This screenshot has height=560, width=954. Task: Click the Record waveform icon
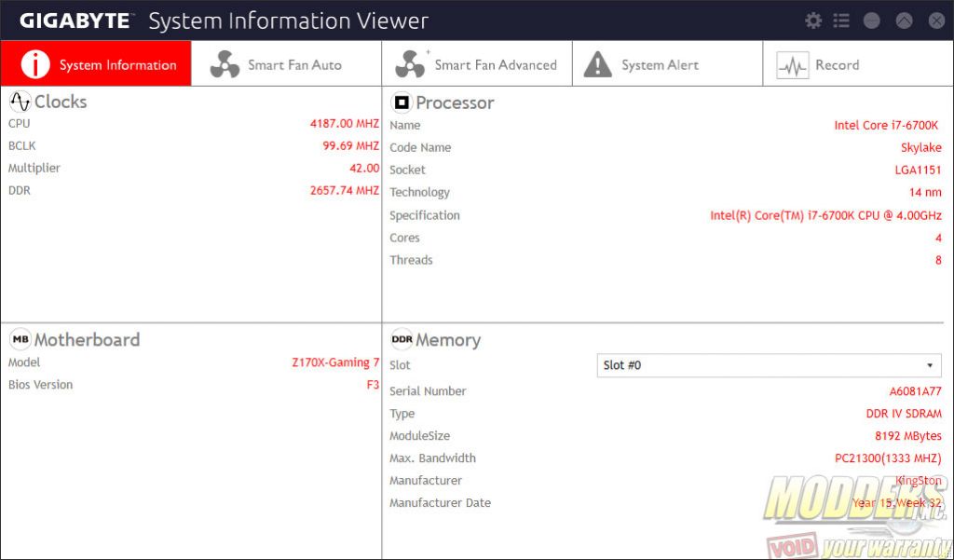pos(792,66)
